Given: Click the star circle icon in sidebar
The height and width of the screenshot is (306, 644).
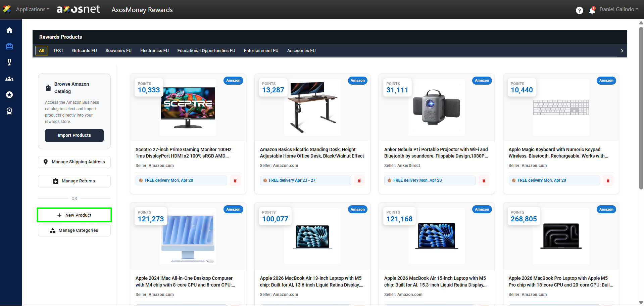Looking at the screenshot, I should click(9, 95).
